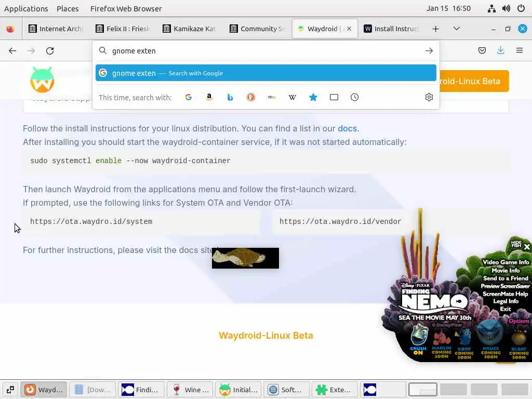The image size is (532, 399).
Task: Click the orange Waydroid-Linux Beta button
Action: (x=474, y=81)
